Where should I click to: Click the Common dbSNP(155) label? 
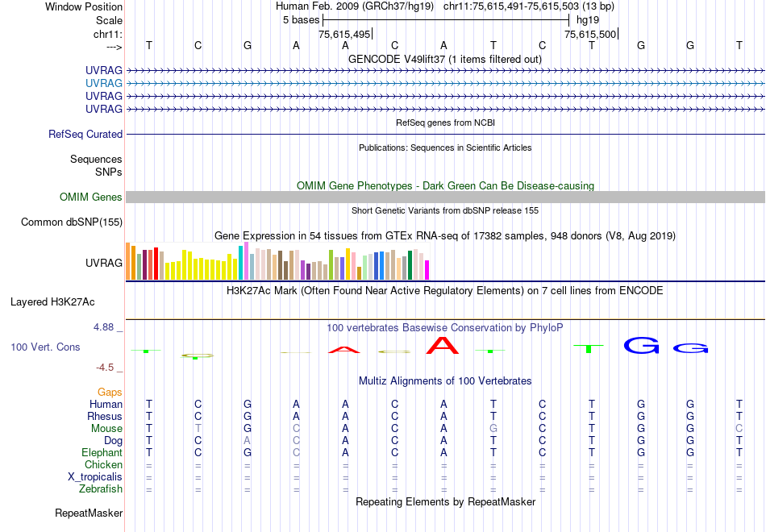(x=72, y=222)
